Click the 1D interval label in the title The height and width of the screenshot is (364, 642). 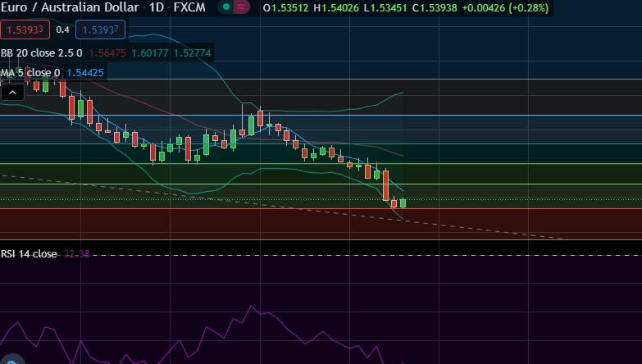(x=156, y=7)
